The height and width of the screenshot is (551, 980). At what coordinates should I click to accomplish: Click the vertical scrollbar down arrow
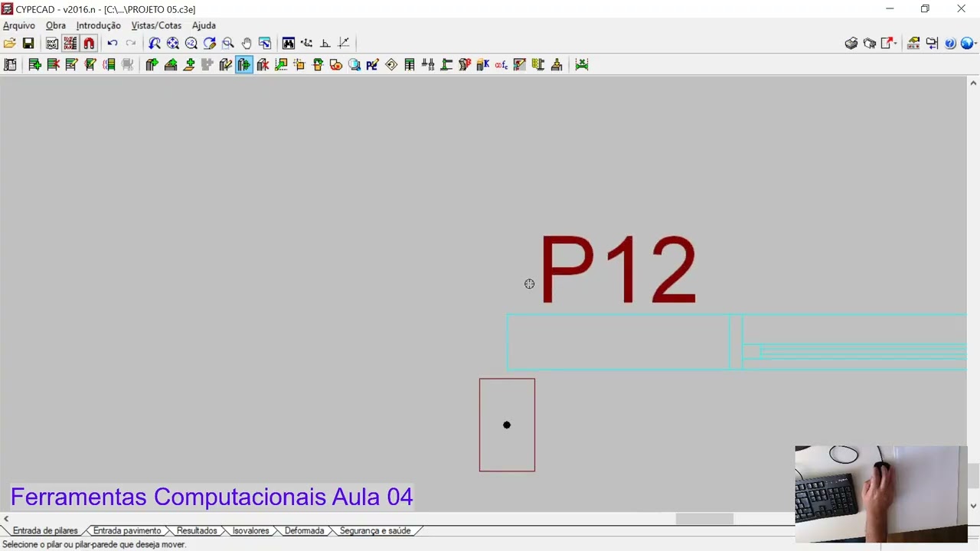click(x=973, y=506)
